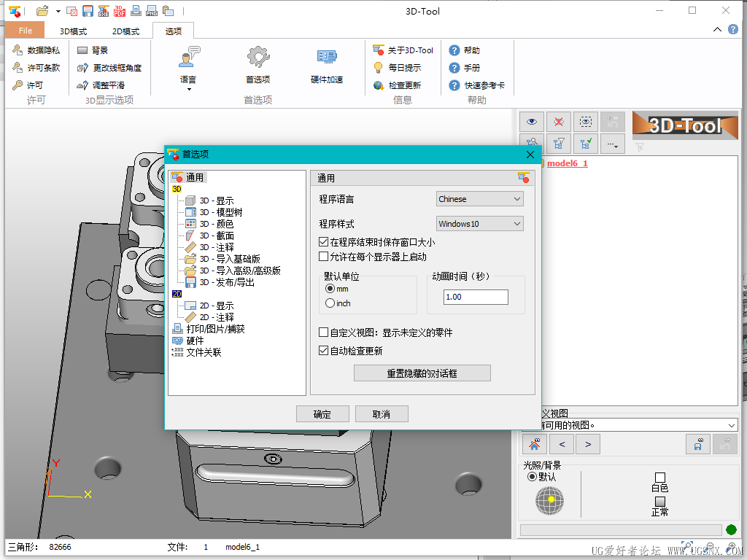Toggle 自动检查更新 checkbox
Image resolution: width=747 pixels, height=560 pixels.
pos(323,351)
